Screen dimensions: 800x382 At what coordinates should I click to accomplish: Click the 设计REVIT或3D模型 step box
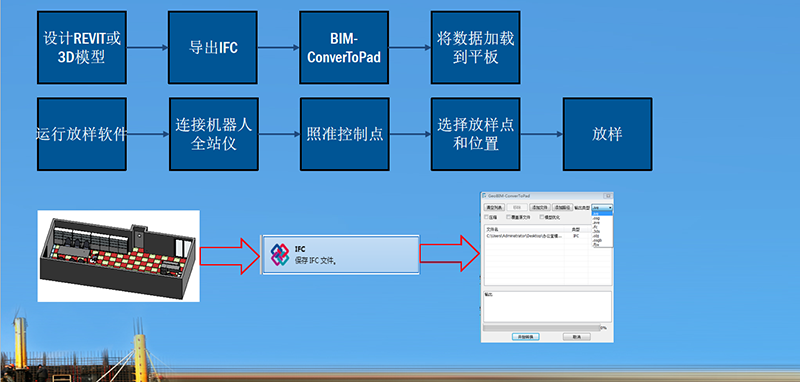click(82, 47)
